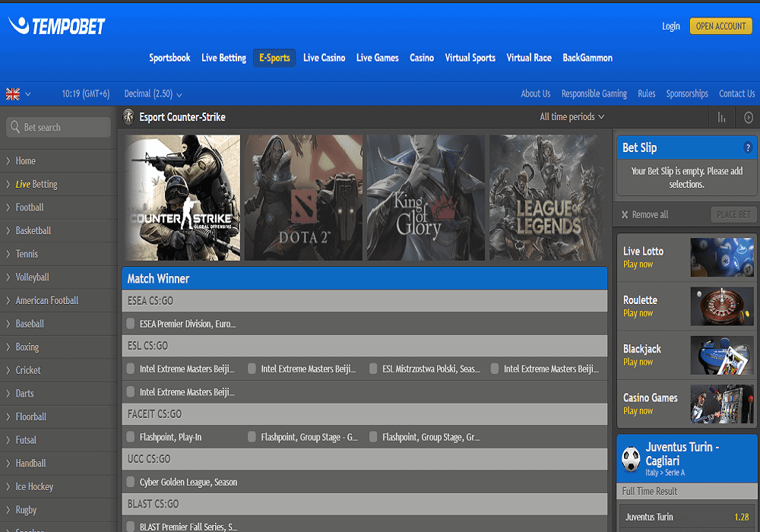This screenshot has width=760, height=532.
Task: Open the Sponsorships link
Action: click(687, 93)
